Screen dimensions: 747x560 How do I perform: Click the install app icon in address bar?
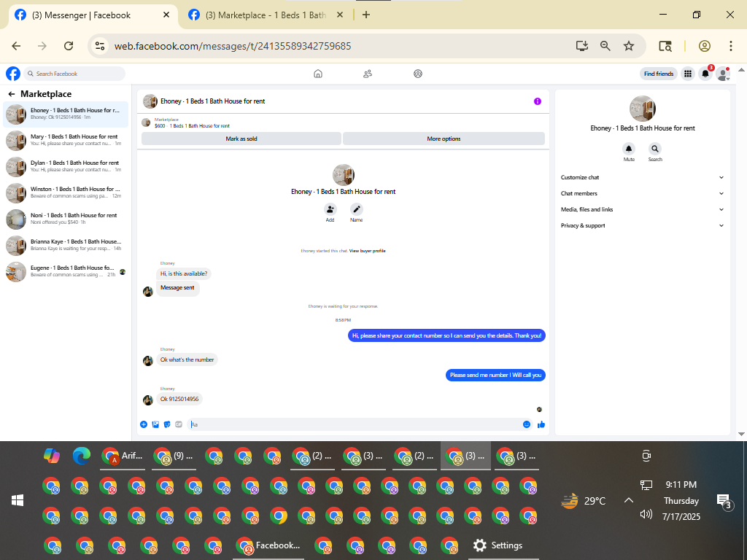(581, 46)
